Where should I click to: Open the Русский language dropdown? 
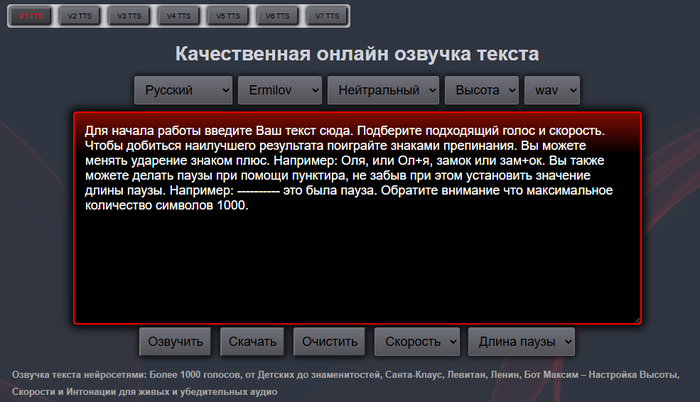[183, 90]
